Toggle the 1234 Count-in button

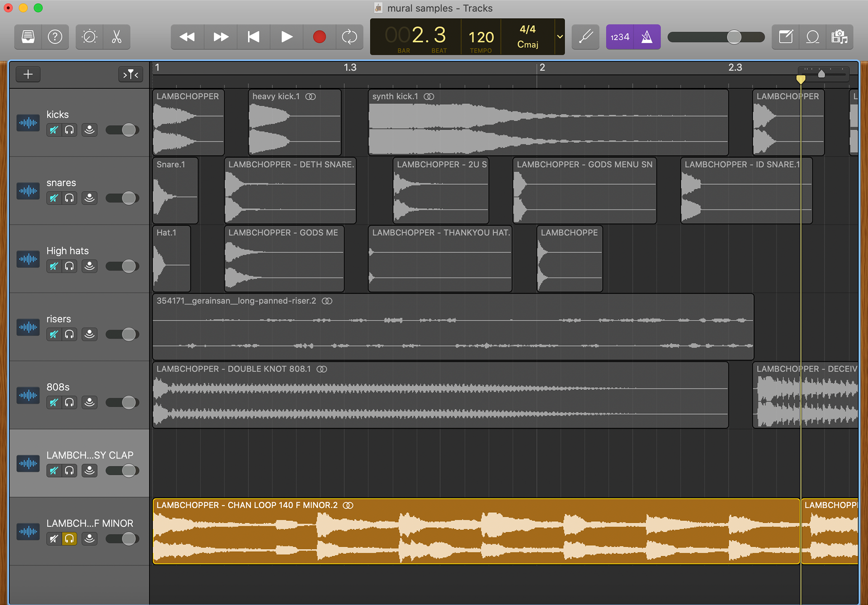(x=620, y=37)
